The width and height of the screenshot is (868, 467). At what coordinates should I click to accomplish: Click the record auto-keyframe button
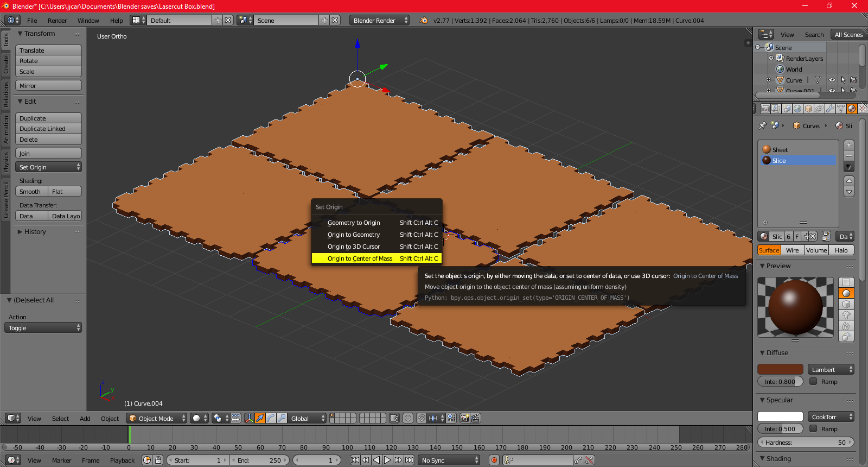click(x=494, y=460)
